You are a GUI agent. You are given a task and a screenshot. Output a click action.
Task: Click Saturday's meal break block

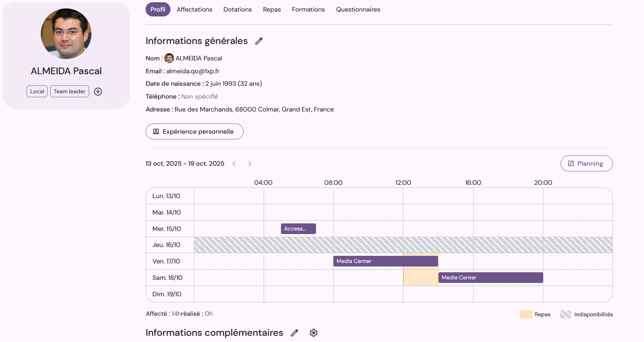click(x=421, y=278)
